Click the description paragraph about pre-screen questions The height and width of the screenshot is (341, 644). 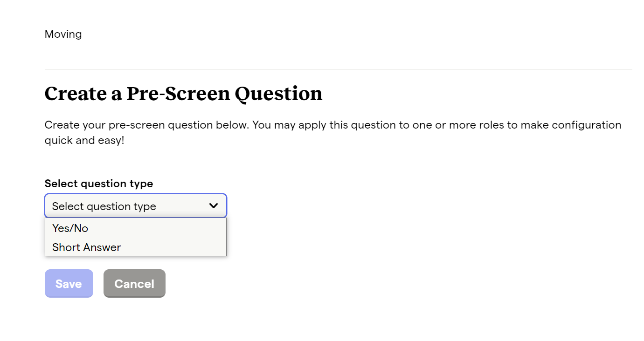(x=333, y=132)
